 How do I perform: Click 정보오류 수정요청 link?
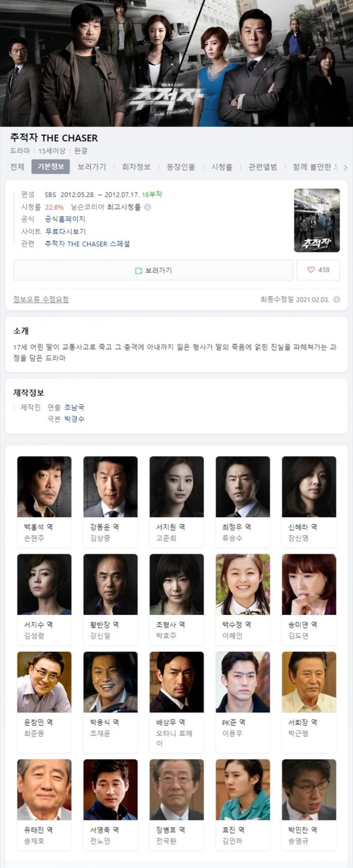pyautogui.click(x=41, y=299)
